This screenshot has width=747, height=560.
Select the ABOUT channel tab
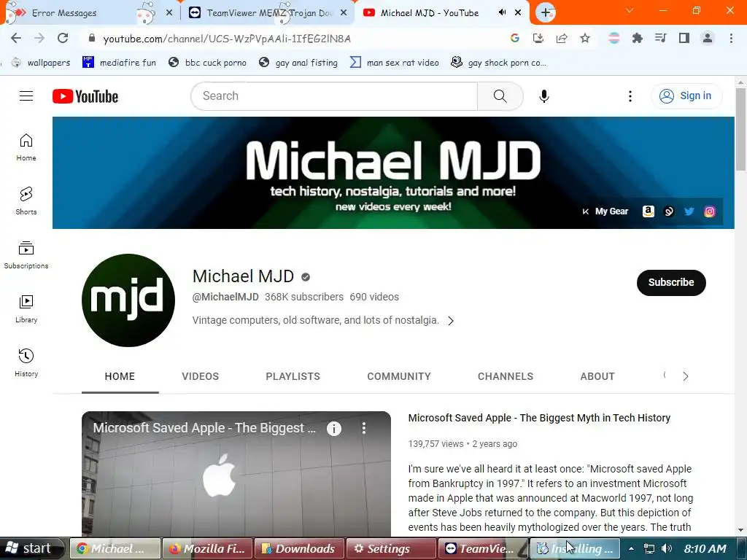[597, 377]
